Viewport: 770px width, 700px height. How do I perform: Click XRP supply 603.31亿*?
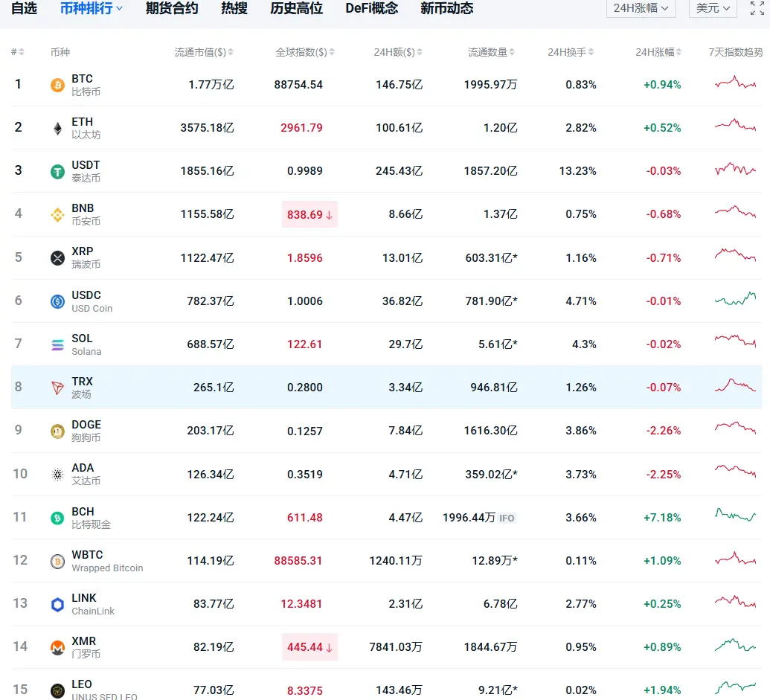coord(491,257)
